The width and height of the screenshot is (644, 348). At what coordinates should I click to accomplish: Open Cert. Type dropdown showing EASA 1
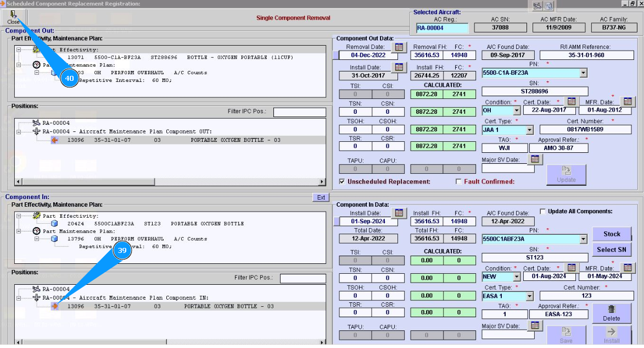point(529,296)
